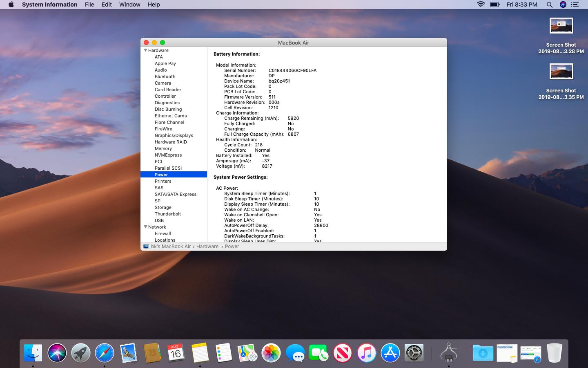Screen dimensions: 588x368
Task: Open Launchpad rocket icon in Dock
Action: click(80, 352)
